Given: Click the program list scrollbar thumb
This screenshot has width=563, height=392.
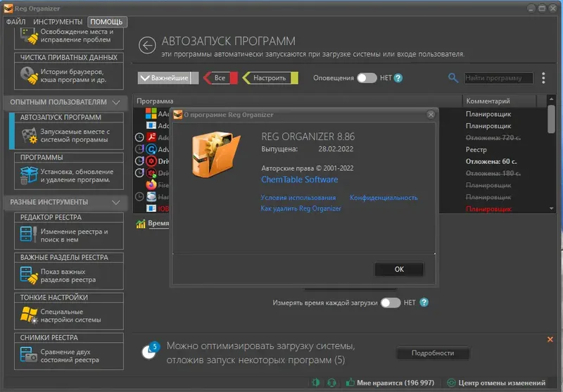Looking at the screenshot, I should (551, 118).
